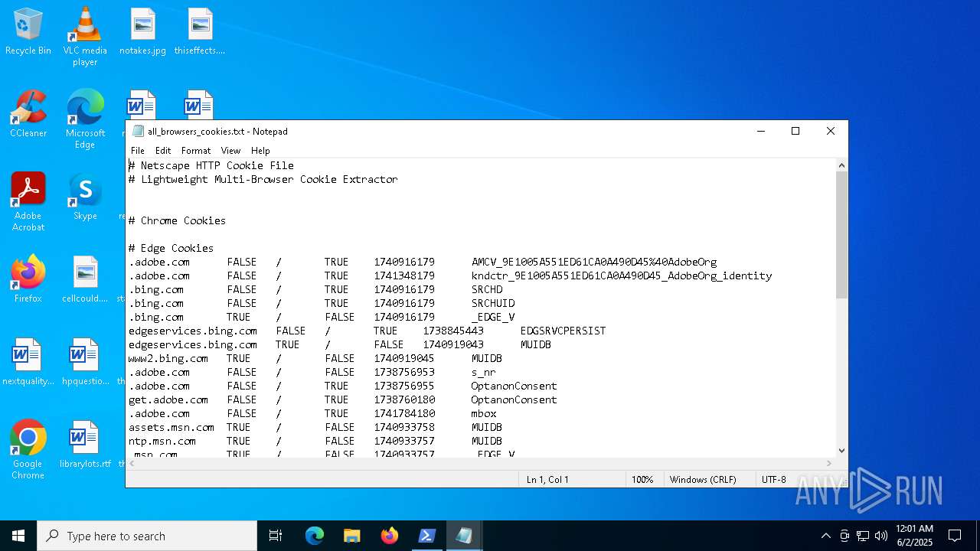Click the vertical scrollbar down arrow

[841, 451]
